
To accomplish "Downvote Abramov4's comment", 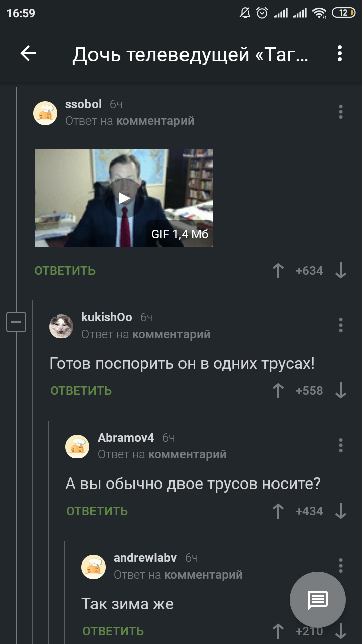I will tap(341, 511).
